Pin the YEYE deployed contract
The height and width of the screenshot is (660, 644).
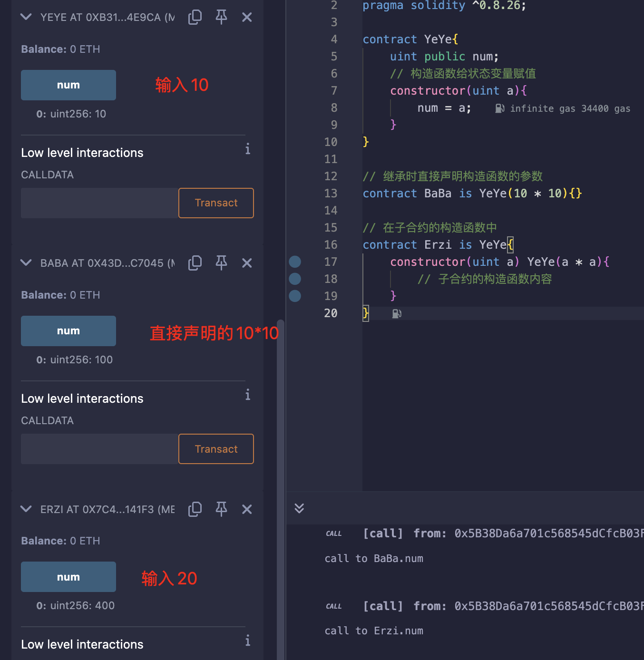point(221,17)
